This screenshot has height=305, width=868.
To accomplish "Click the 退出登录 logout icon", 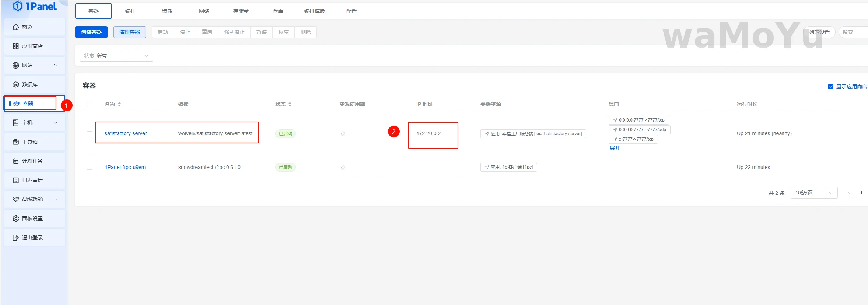I will 16,238.
